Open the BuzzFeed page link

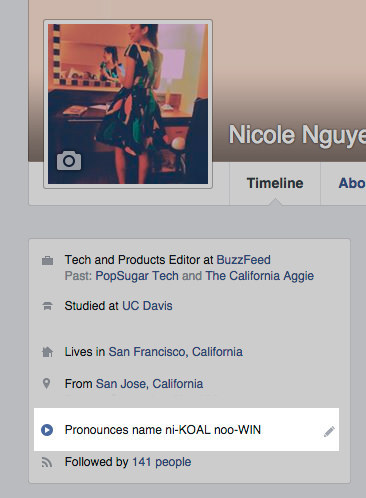(244, 260)
